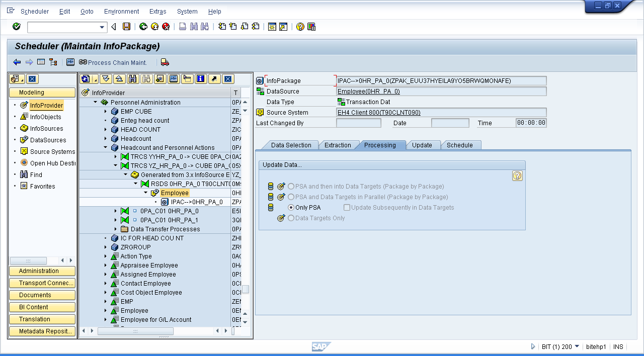Open the Environment menu
Viewport: 644px width, 356px height.
click(x=122, y=12)
